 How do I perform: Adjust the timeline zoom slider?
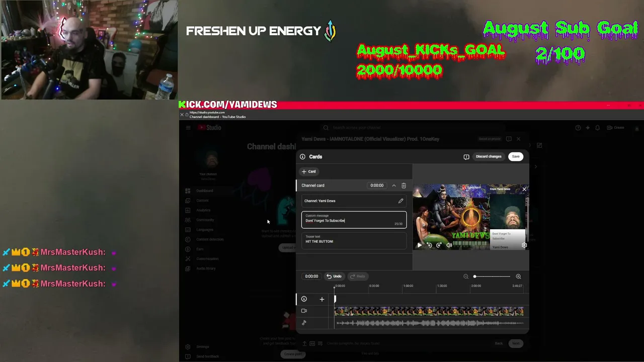point(492,277)
